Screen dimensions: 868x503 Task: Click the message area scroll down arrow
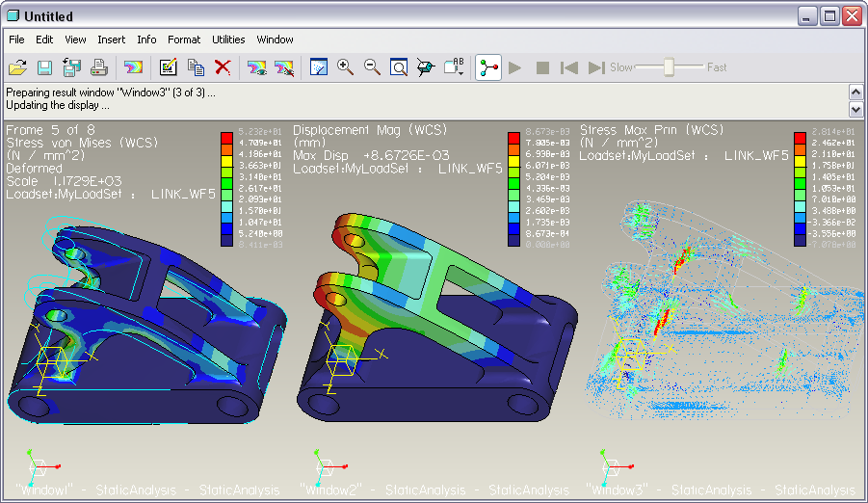855,108
